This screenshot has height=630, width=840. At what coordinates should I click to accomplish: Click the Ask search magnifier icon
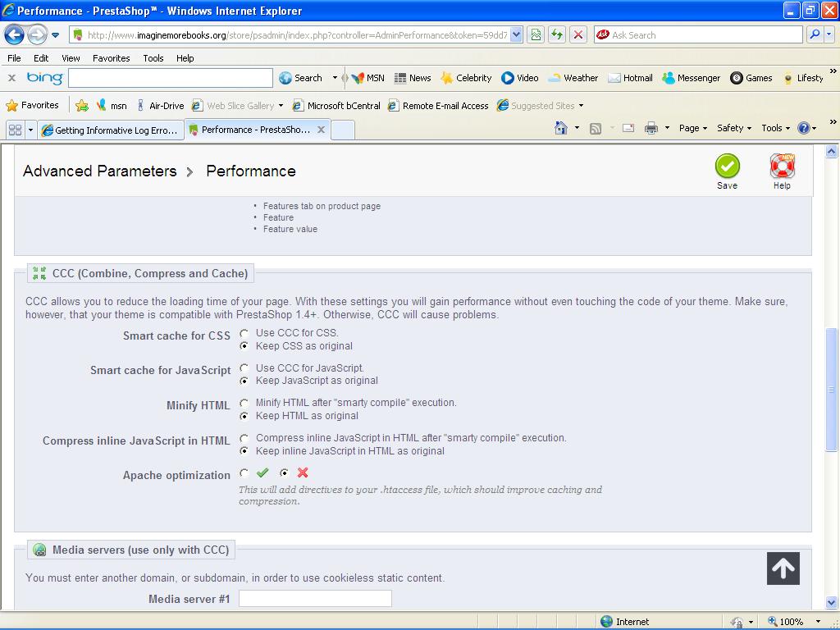tap(815, 34)
